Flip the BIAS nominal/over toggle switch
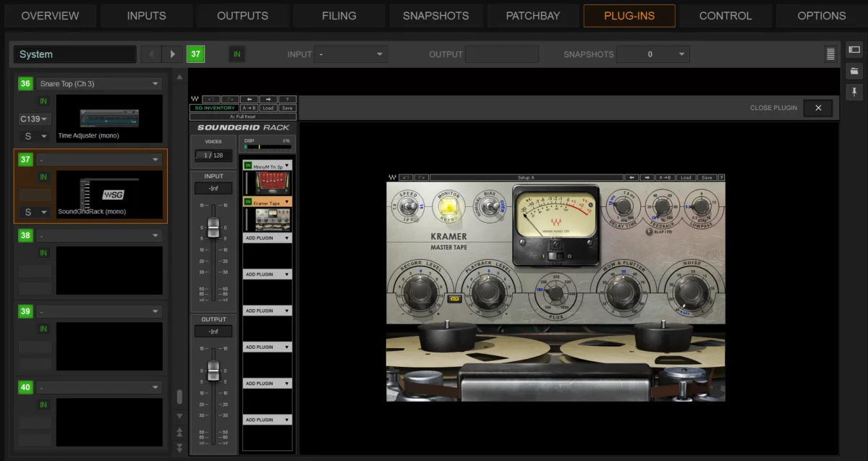868x461 pixels. click(x=490, y=206)
